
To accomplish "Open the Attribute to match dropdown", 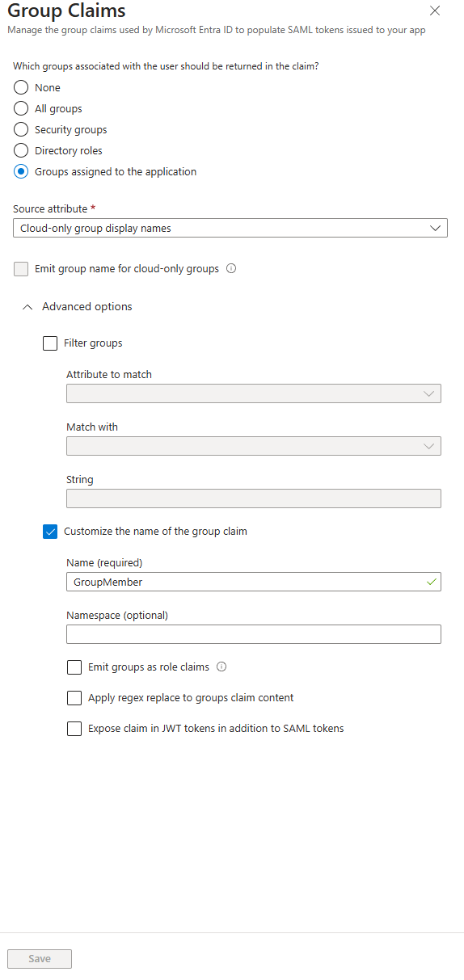I will [x=254, y=393].
